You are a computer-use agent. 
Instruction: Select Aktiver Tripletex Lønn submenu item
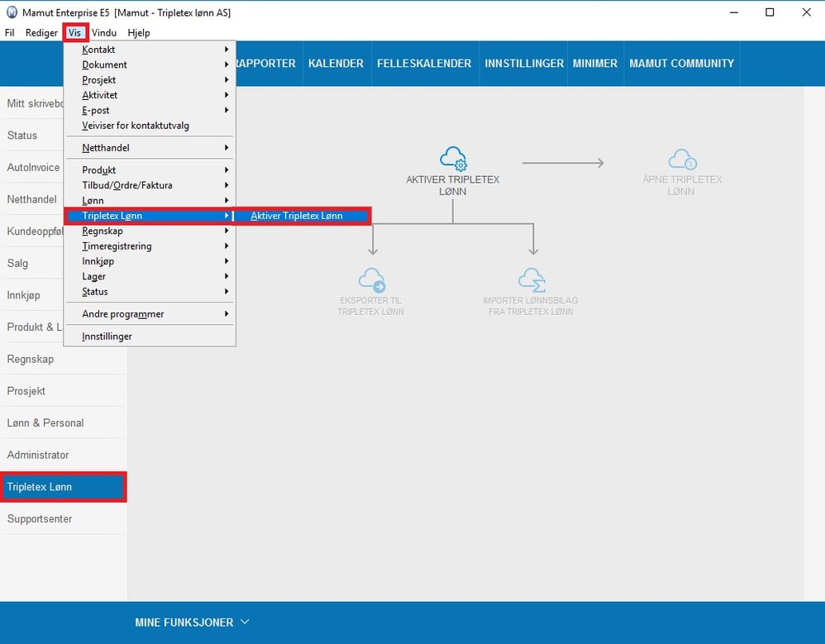302,216
